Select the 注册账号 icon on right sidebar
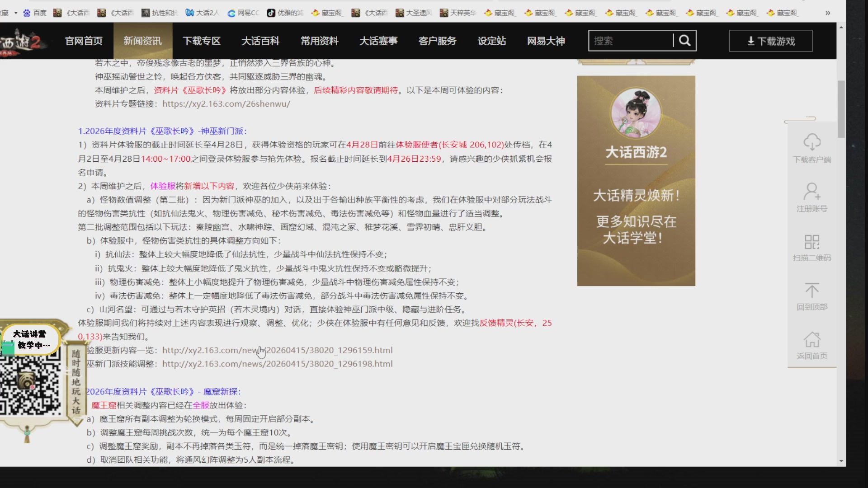868x488 pixels. (x=812, y=197)
